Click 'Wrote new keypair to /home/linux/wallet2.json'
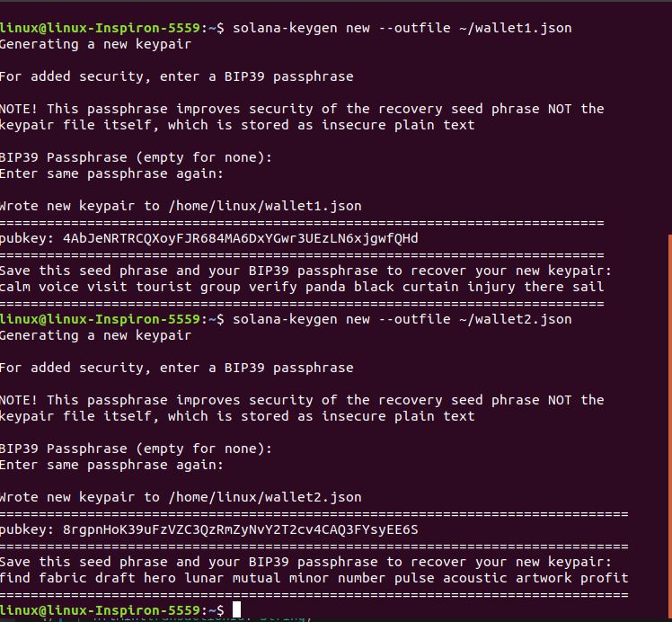This screenshot has width=672, height=622. click(x=181, y=497)
